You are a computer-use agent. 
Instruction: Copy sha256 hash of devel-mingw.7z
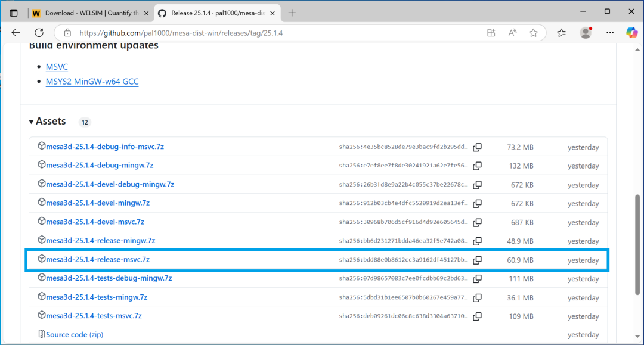point(477,203)
